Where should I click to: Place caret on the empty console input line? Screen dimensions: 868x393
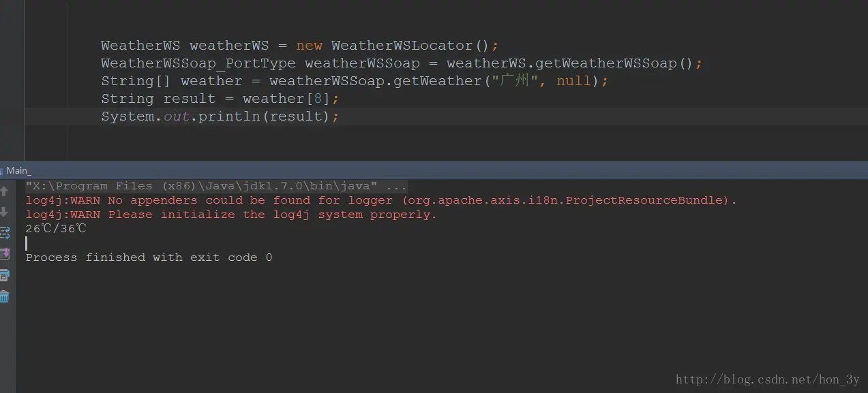pyautogui.click(x=27, y=243)
